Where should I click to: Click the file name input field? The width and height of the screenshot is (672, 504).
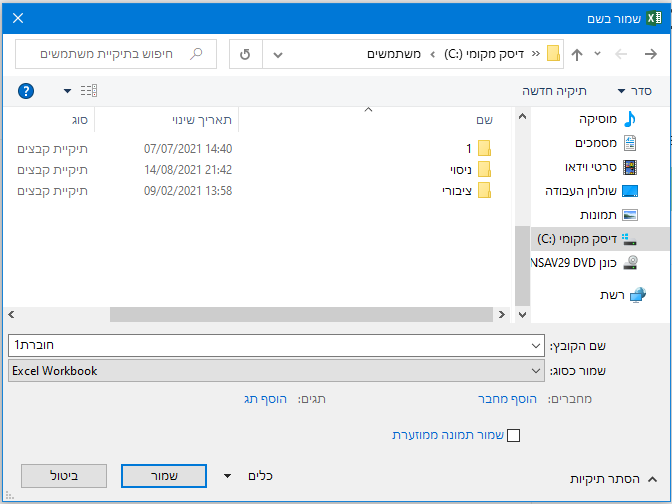click(270, 345)
